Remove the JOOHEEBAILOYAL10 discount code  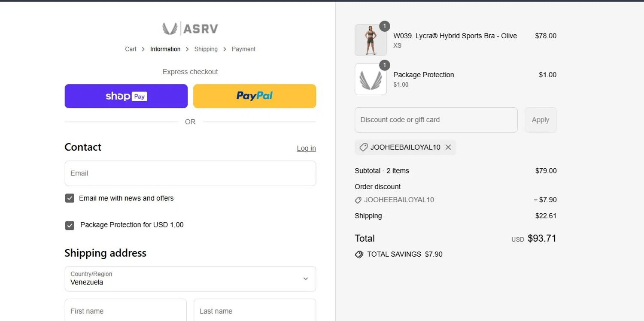point(448,147)
